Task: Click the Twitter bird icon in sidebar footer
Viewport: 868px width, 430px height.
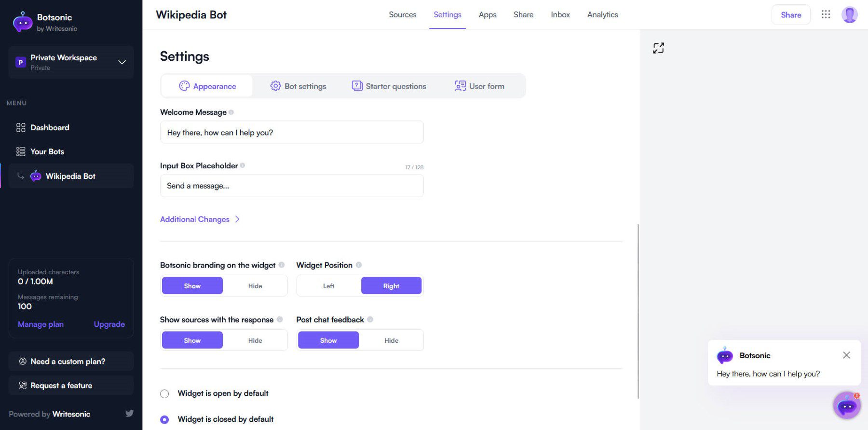Action: pos(129,413)
